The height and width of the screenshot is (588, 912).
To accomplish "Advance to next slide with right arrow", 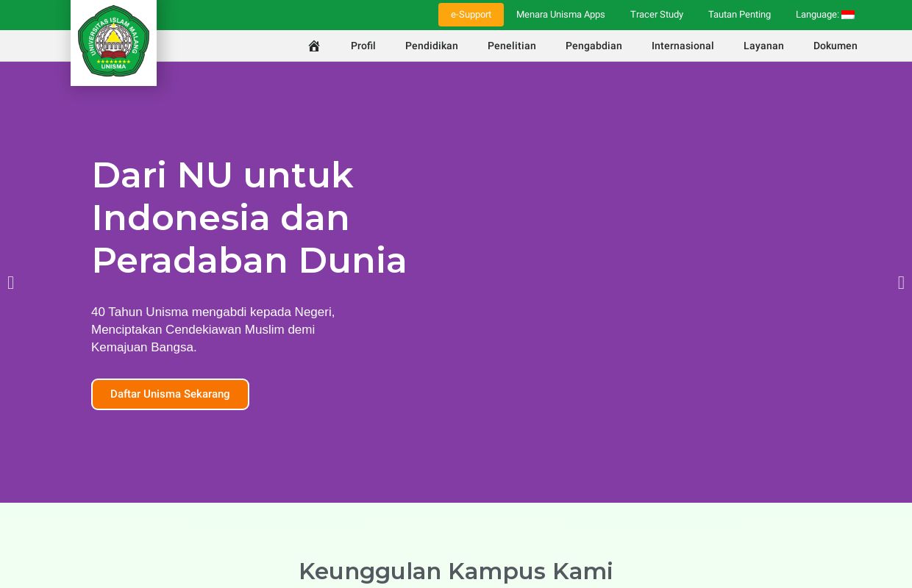I will tap(901, 282).
